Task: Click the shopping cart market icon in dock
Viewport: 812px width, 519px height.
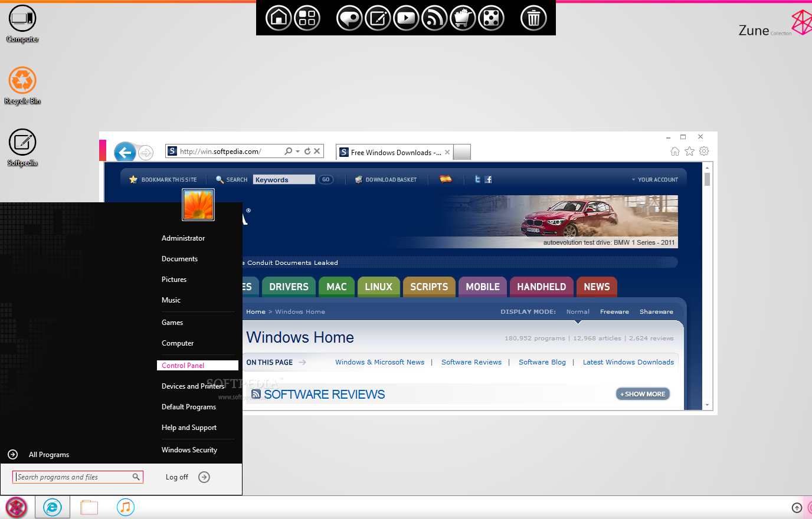Action: [x=463, y=18]
